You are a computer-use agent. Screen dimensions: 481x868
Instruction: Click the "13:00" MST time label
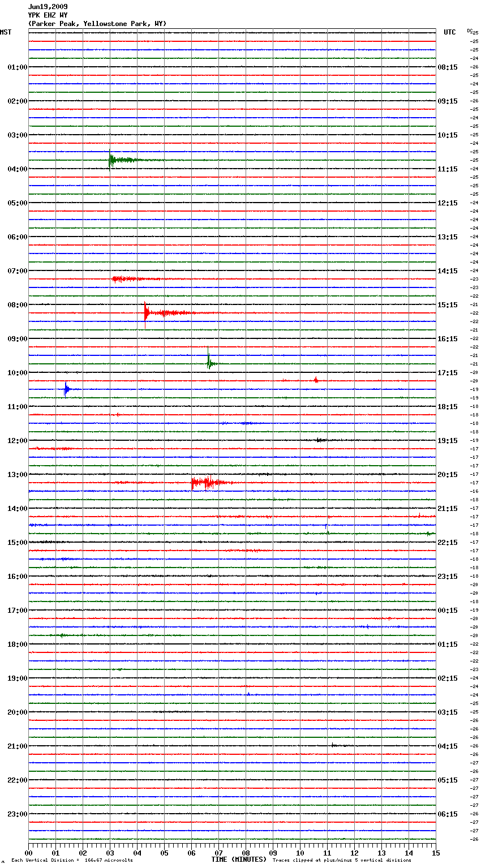coord(18,475)
